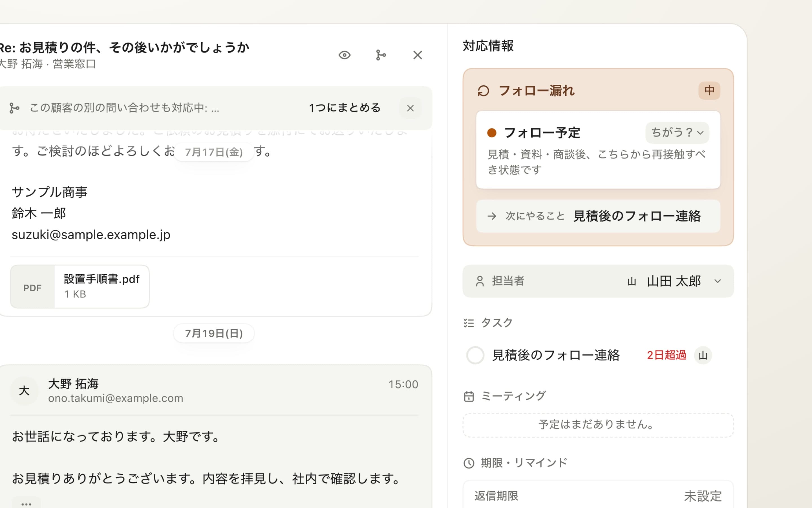Click the 山 avatar on the task row
Image resolution: width=812 pixels, height=508 pixels.
click(703, 355)
